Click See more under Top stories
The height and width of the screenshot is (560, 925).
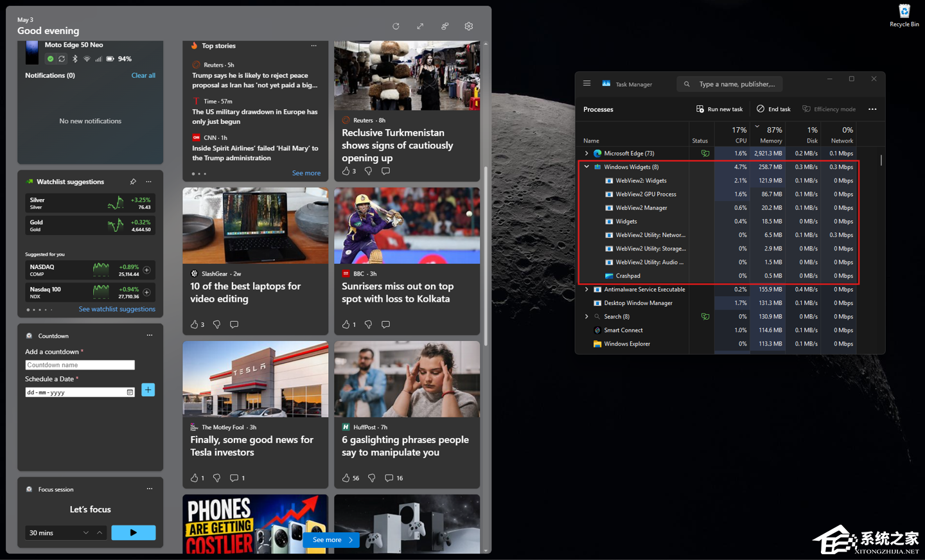(306, 173)
